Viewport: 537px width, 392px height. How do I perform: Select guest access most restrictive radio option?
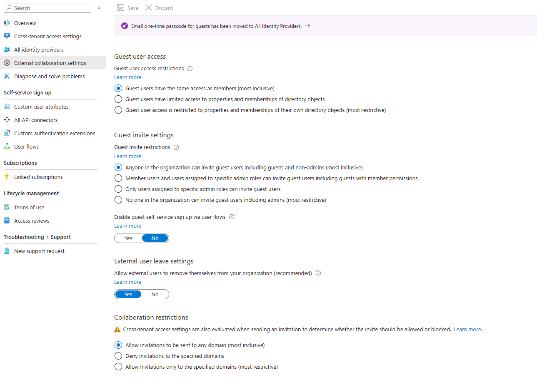pyautogui.click(x=118, y=110)
